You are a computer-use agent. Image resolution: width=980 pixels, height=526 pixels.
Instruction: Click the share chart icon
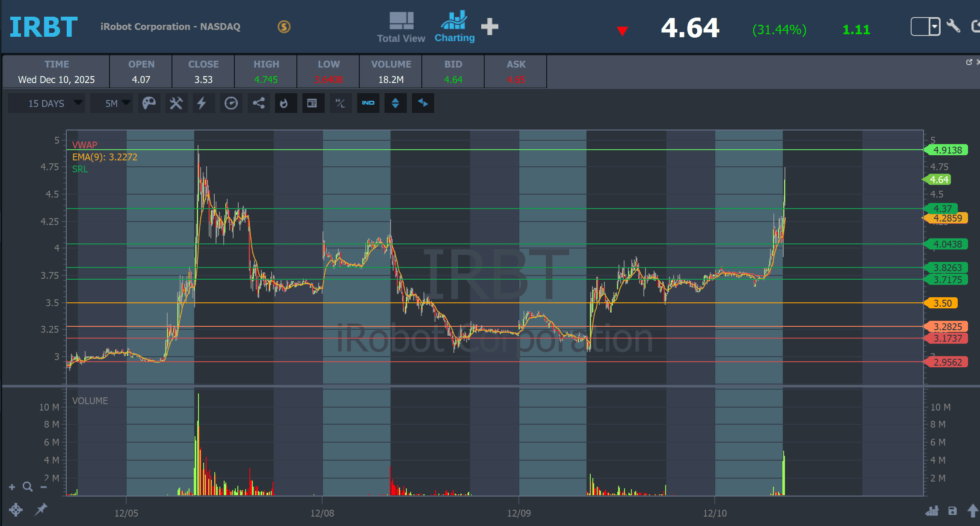pos(258,103)
